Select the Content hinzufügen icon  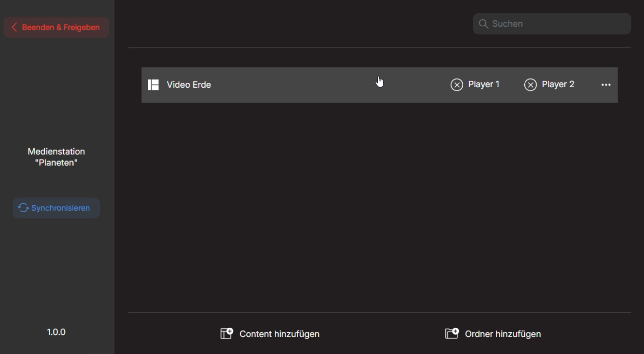pos(225,333)
